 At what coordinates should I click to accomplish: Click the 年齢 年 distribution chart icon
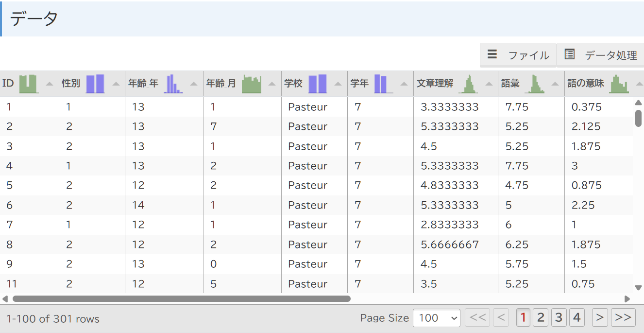click(x=173, y=84)
